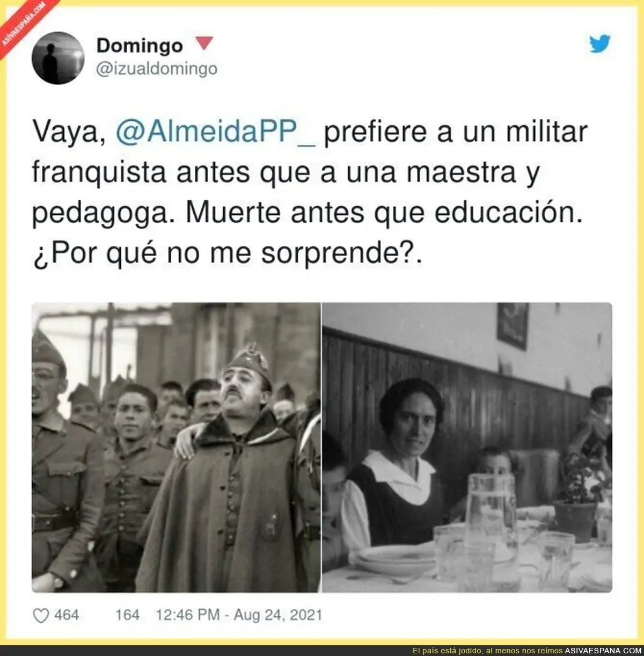
Task: Open Domingo's profile avatar
Action: [x=58, y=58]
